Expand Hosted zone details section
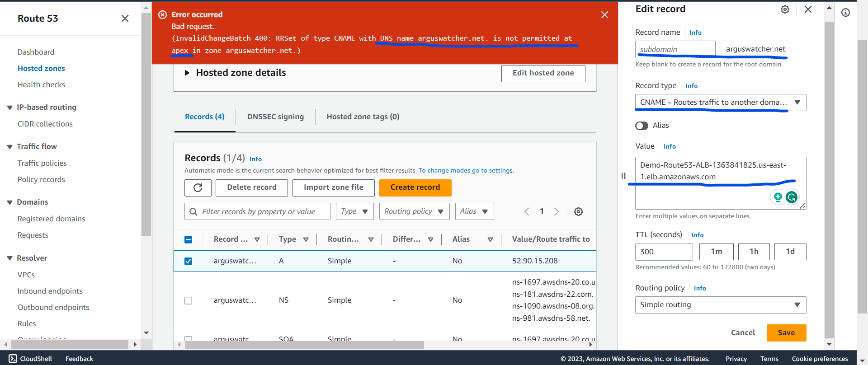This screenshot has width=868, height=365. [x=187, y=73]
